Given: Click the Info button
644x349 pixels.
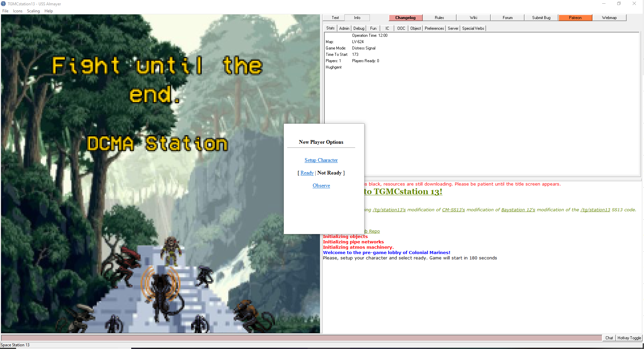Looking at the screenshot, I should pos(357,18).
